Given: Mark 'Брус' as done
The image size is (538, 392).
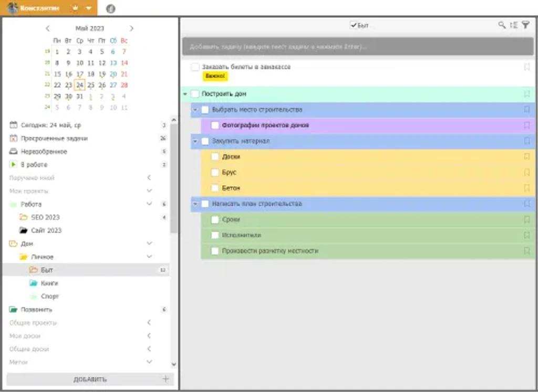Looking at the screenshot, I should (215, 172).
